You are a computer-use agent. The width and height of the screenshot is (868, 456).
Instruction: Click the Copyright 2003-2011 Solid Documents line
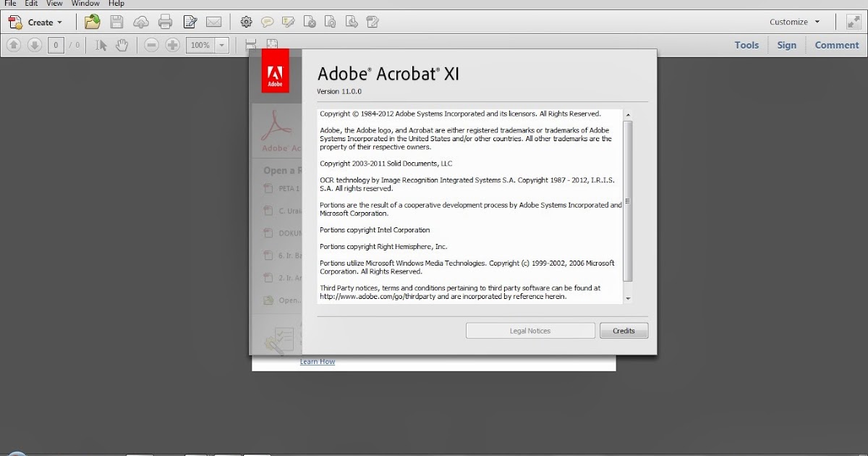386,164
